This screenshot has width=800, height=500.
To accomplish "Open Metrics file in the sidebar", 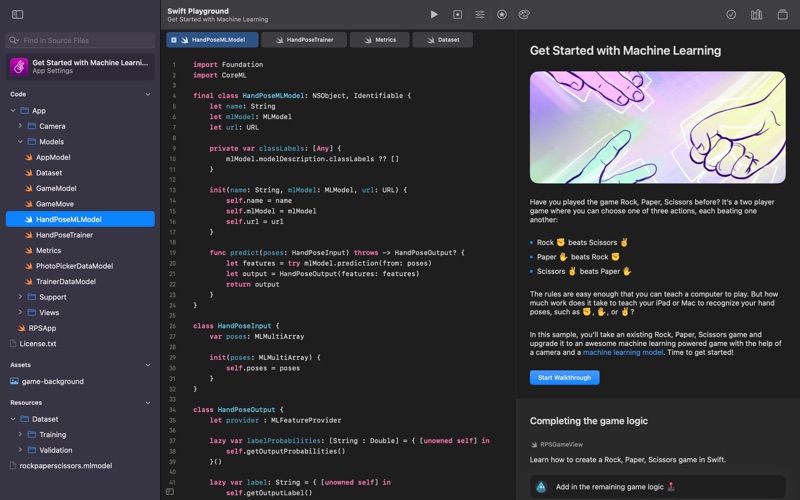I will point(48,251).
